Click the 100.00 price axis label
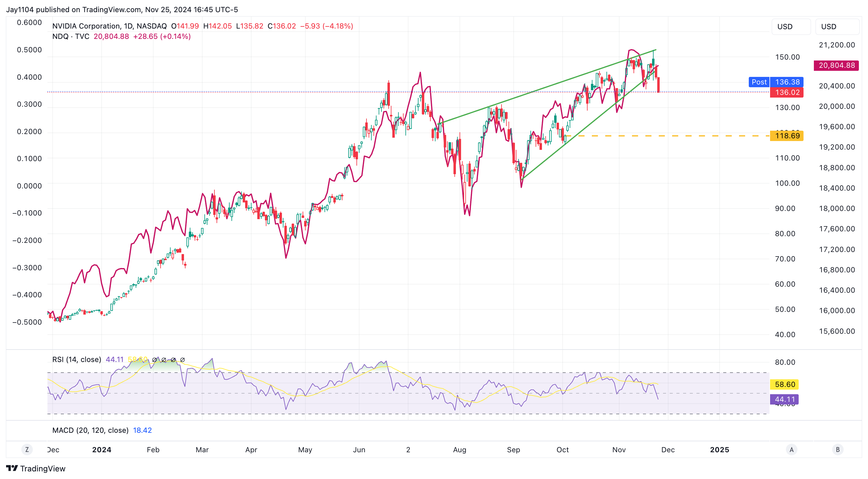Image resolution: width=868 pixels, height=479 pixels. pos(787,183)
